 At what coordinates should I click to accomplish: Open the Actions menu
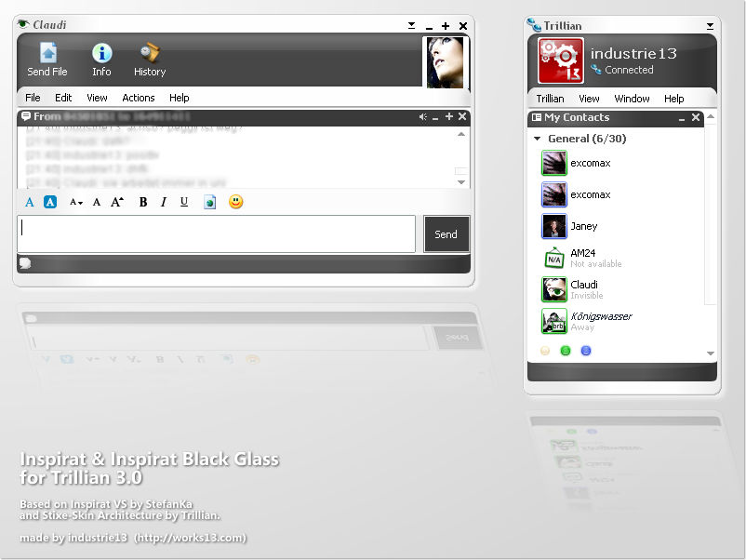pos(138,97)
